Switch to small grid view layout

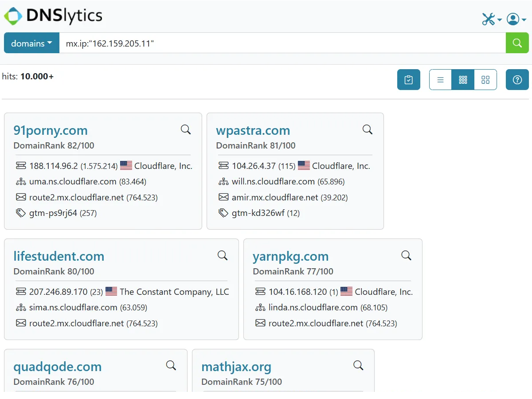pyautogui.click(x=463, y=80)
